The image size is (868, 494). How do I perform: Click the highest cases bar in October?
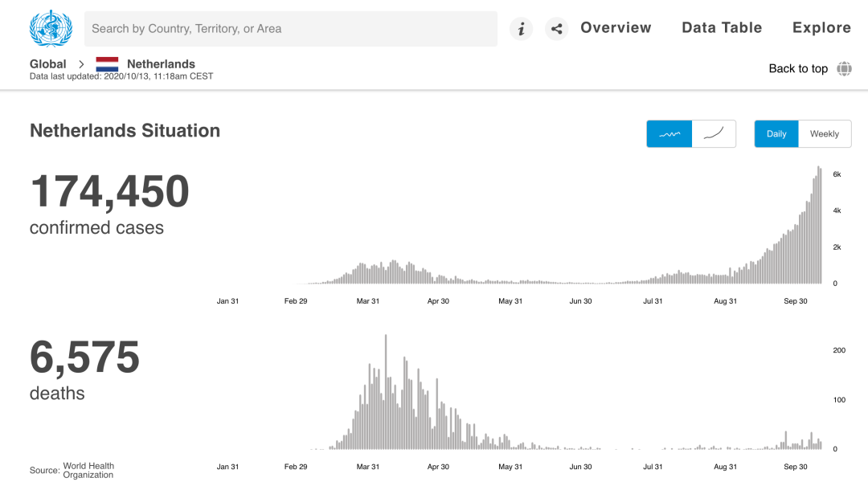(818, 225)
